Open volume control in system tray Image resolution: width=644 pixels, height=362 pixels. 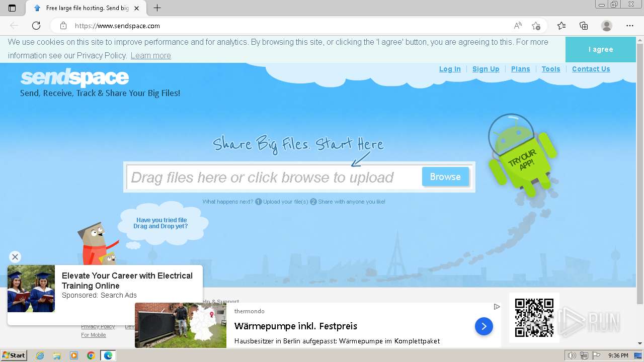(572, 355)
